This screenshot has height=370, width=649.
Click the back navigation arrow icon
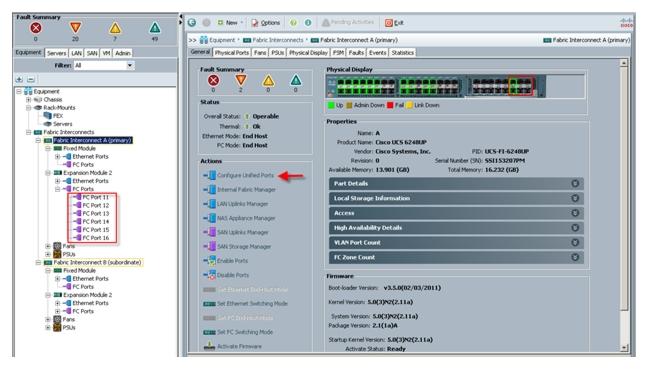click(x=192, y=22)
